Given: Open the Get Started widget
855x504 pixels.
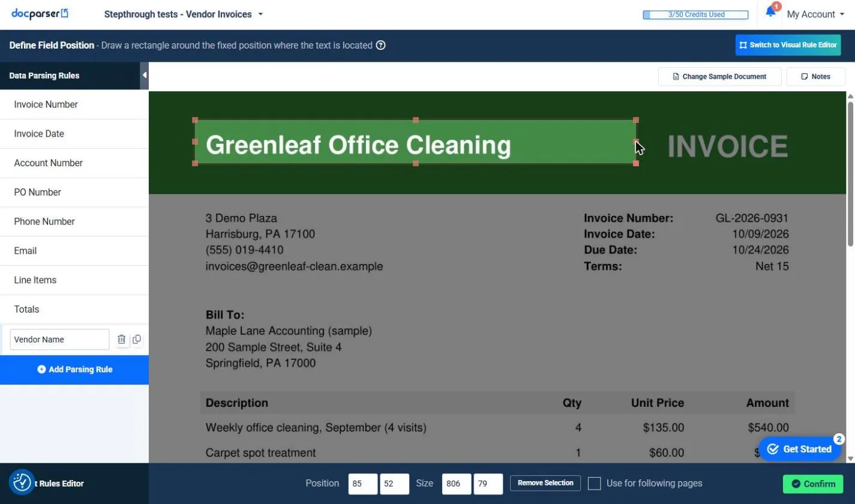Looking at the screenshot, I should pyautogui.click(x=800, y=449).
